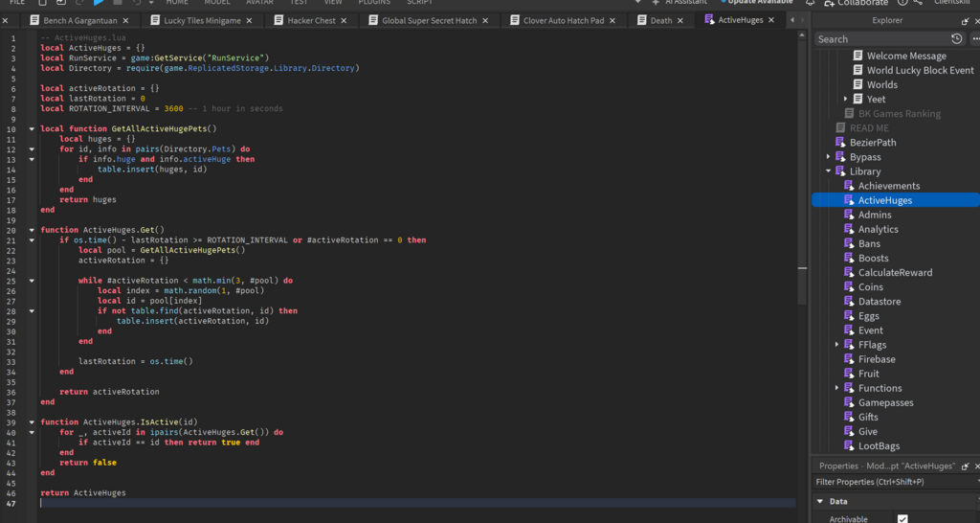The image size is (980, 523).
Task: Fold the ActiveHuges.Get function at line 20
Action: 32,230
